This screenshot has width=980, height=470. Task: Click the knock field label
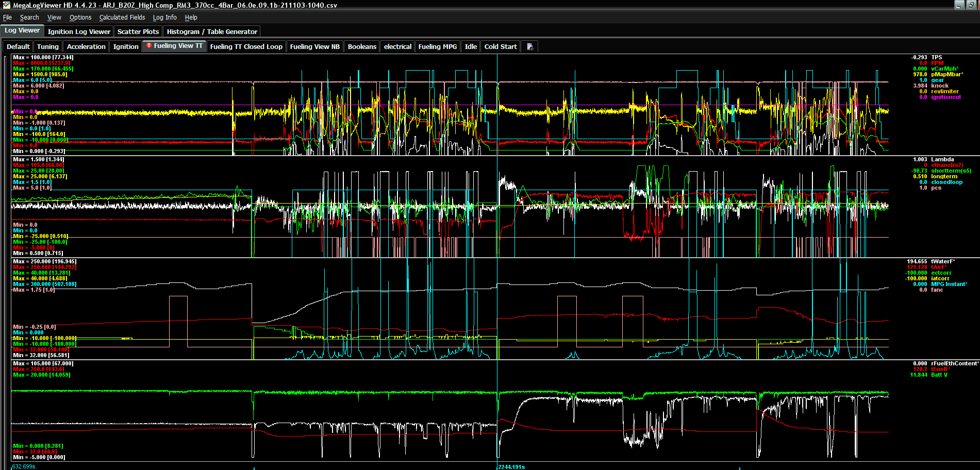point(939,86)
